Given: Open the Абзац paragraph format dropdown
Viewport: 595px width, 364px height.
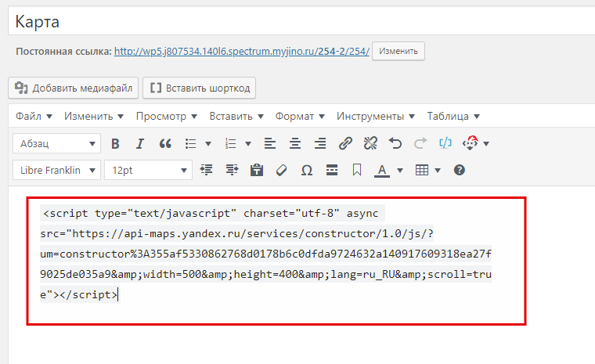Looking at the screenshot, I should [57, 143].
